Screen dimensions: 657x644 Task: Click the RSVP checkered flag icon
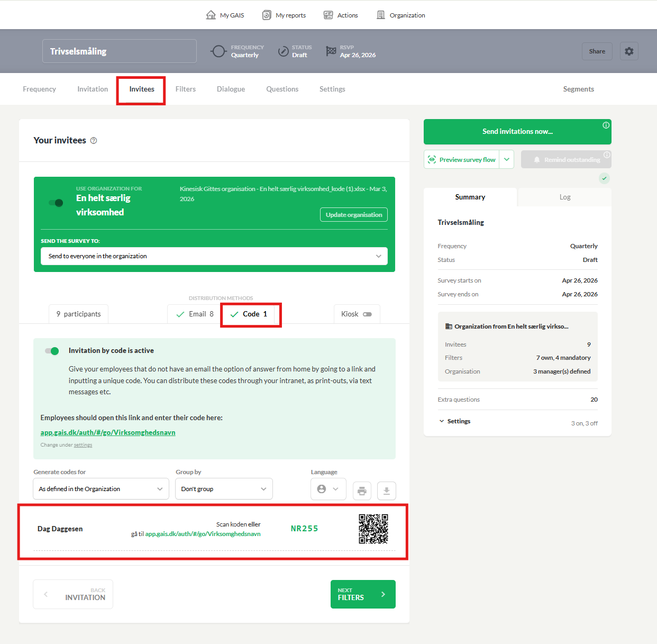coord(331,51)
